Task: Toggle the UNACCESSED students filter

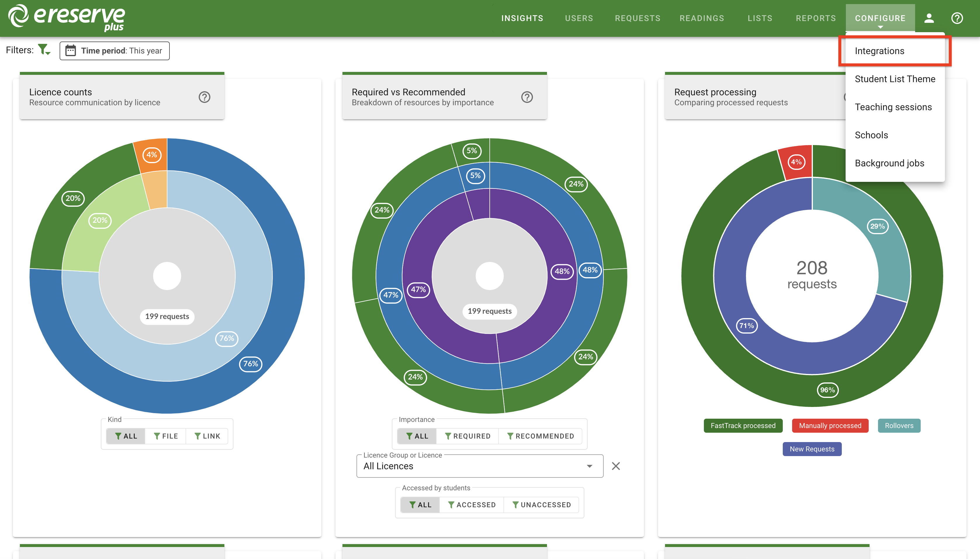Action: tap(541, 505)
